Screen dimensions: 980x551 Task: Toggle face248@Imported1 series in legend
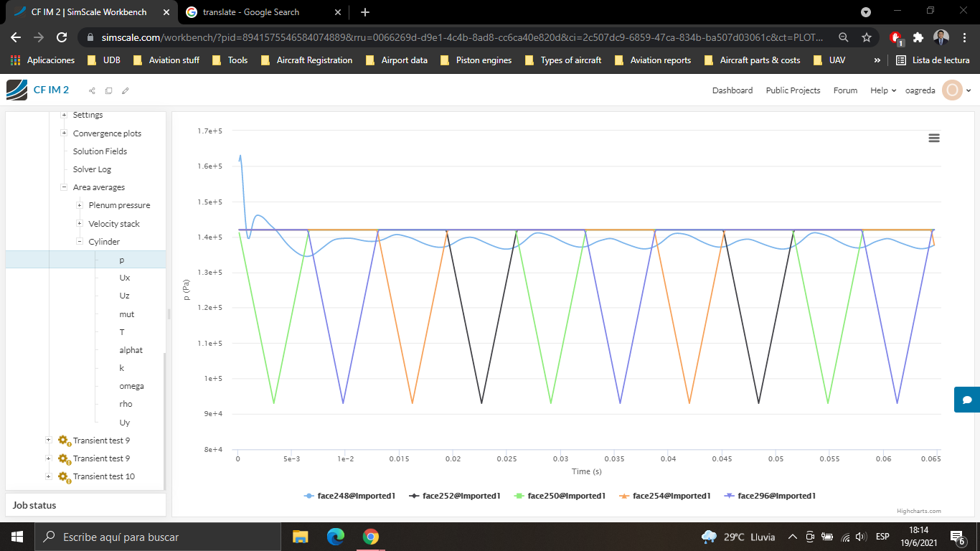[x=349, y=496]
